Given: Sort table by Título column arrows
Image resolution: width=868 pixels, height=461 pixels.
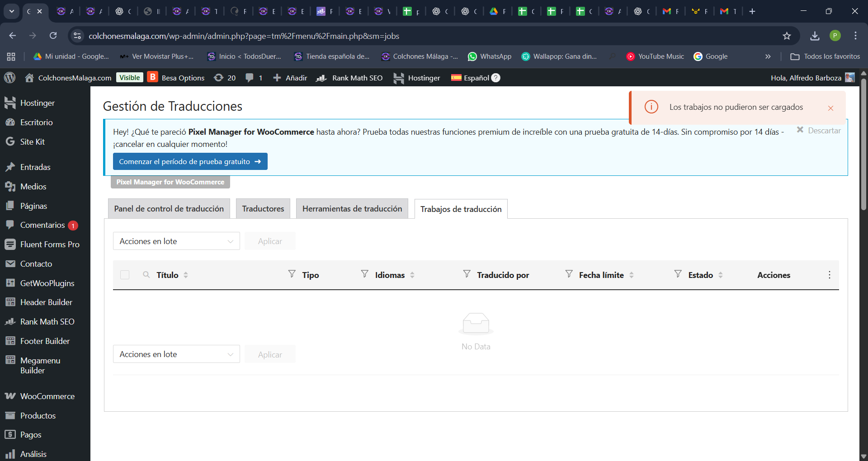Looking at the screenshot, I should click(x=186, y=275).
